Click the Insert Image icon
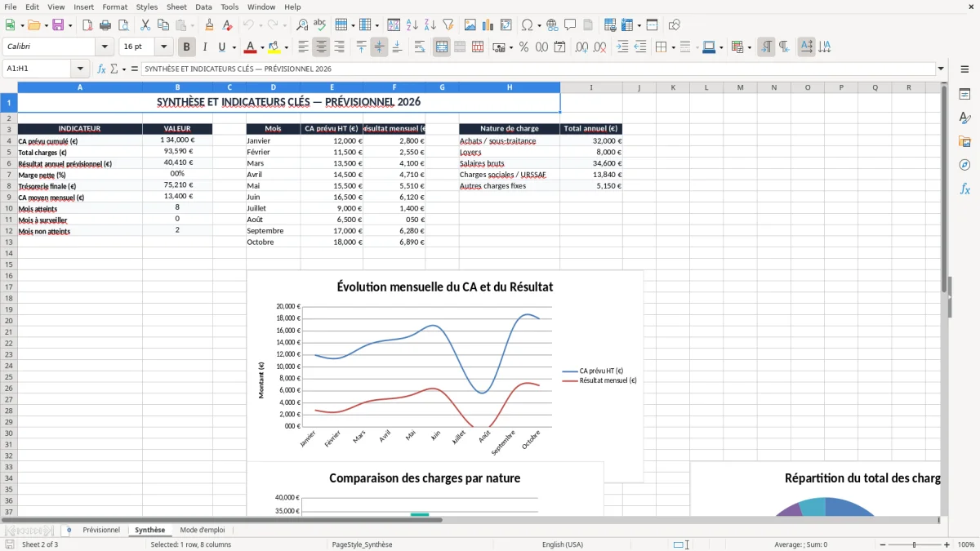Screen dimensions: 980x551 pyautogui.click(x=470, y=25)
